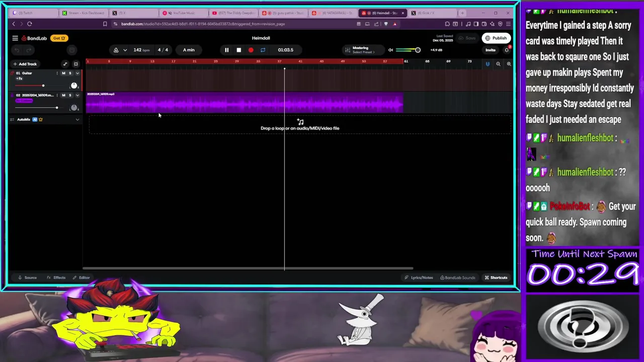This screenshot has width=644, height=362.
Task: Click the AutoMix mixer icon
Action: (12, 120)
